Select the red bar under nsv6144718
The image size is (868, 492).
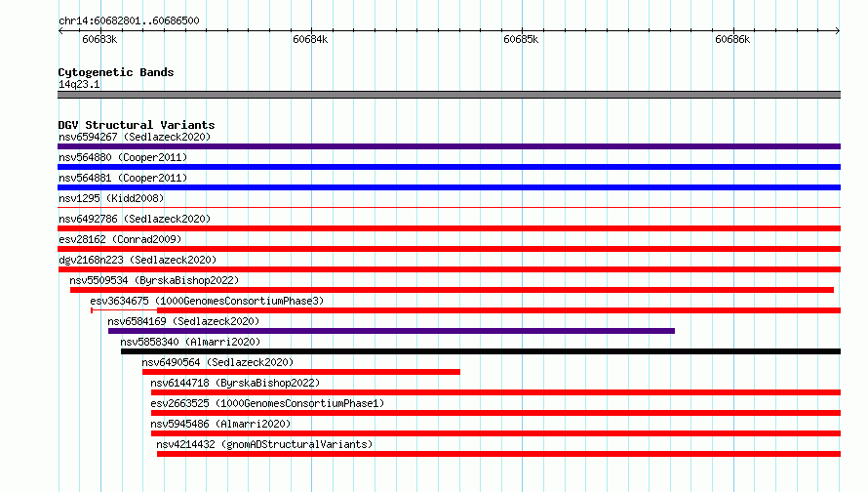[496, 392]
